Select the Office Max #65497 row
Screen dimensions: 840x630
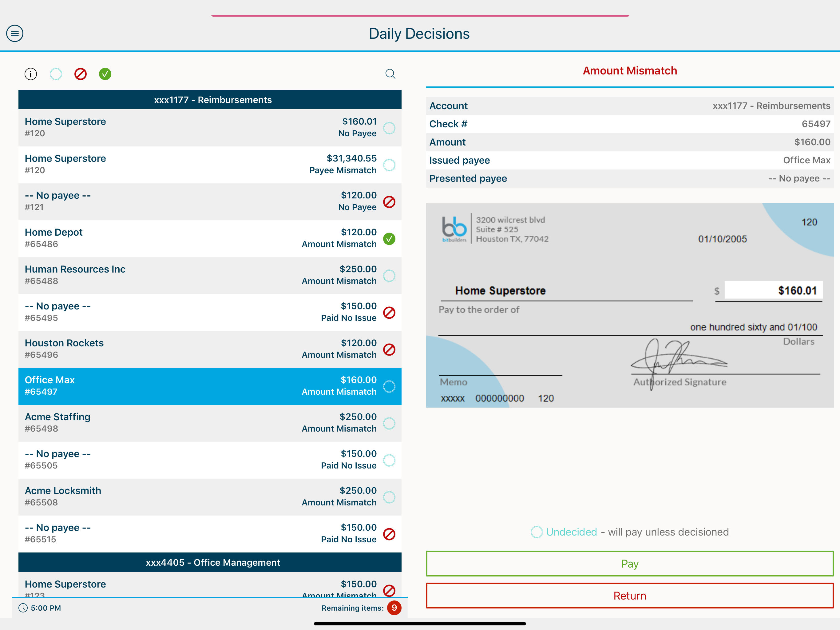pyautogui.click(x=210, y=386)
